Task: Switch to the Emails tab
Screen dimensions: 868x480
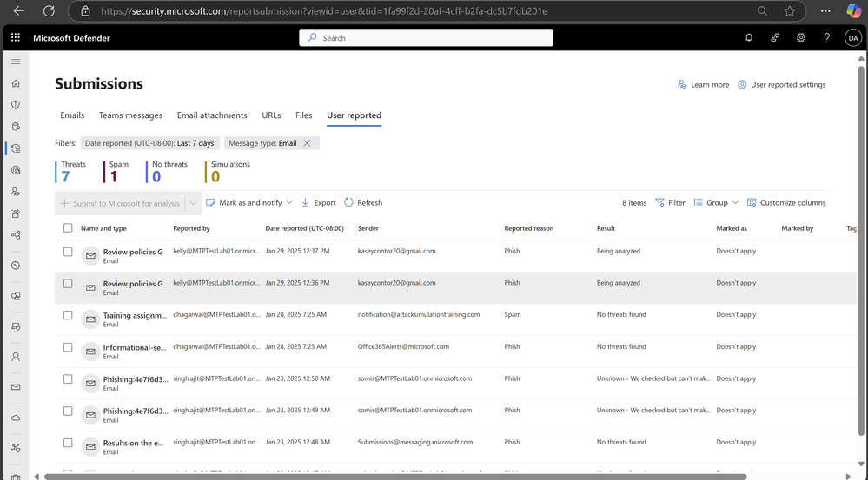Action: coord(72,115)
